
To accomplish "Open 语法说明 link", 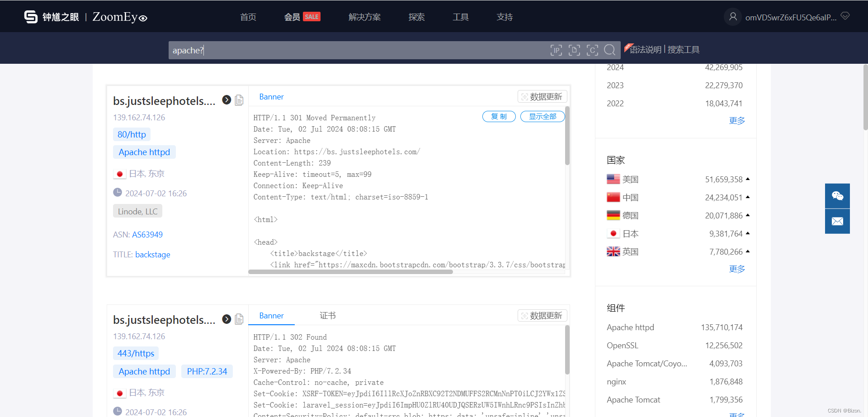I will 645,50.
